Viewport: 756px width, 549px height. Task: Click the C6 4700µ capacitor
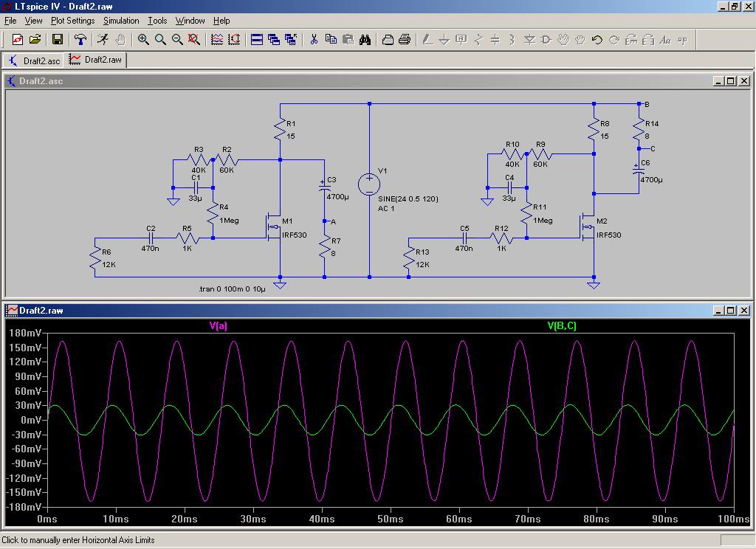pyautogui.click(x=639, y=170)
